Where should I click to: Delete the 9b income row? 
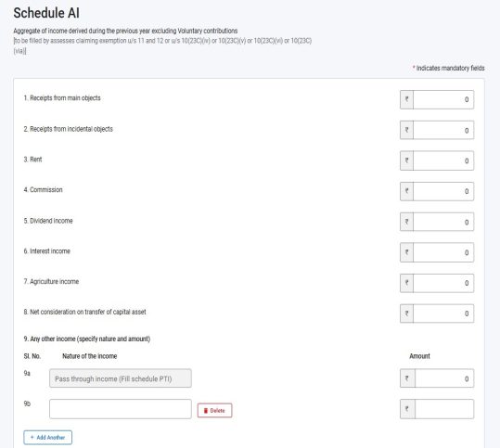(214, 410)
